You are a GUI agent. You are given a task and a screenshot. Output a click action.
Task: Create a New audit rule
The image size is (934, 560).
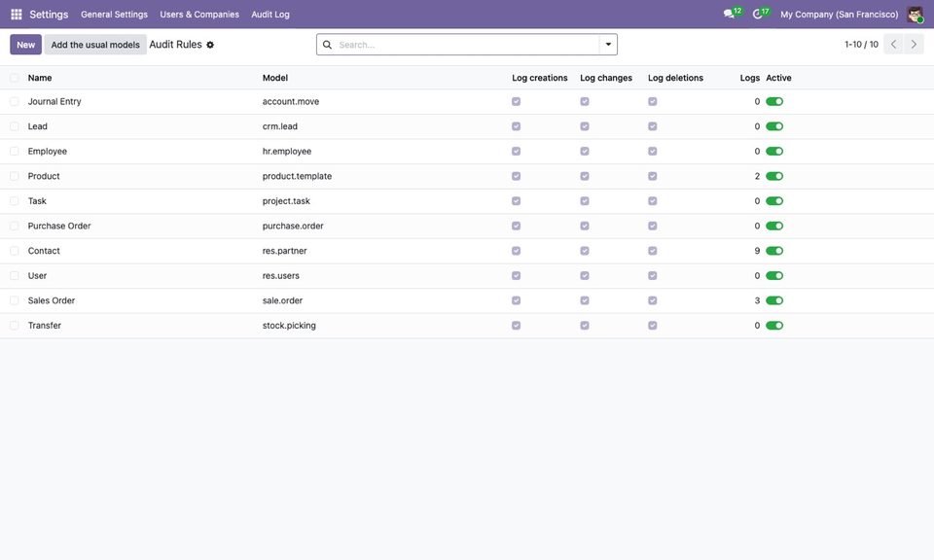pos(25,45)
